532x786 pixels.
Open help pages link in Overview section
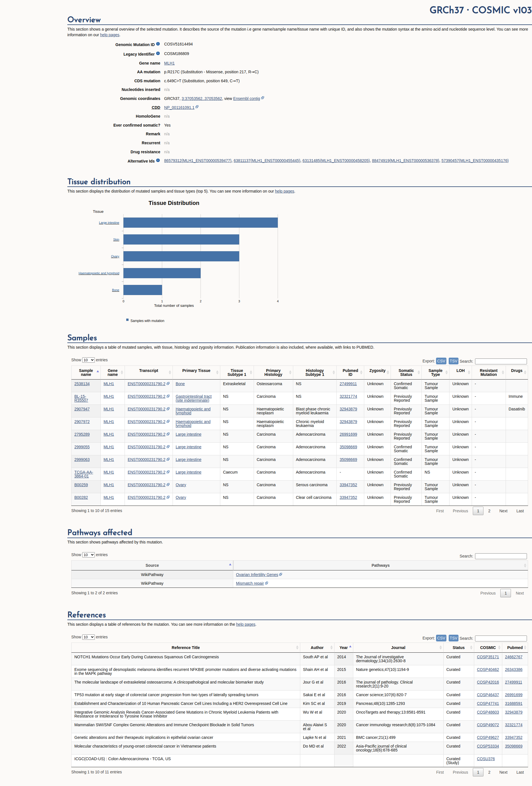[109, 35]
